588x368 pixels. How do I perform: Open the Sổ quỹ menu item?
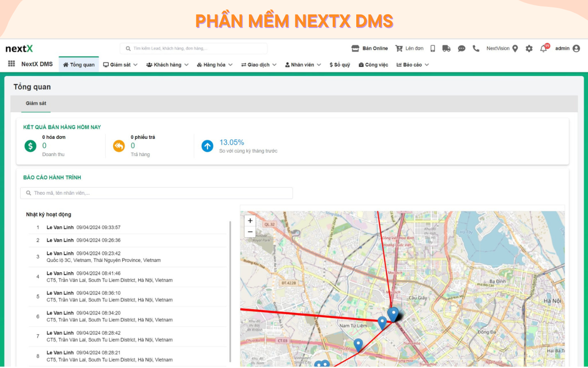339,64
